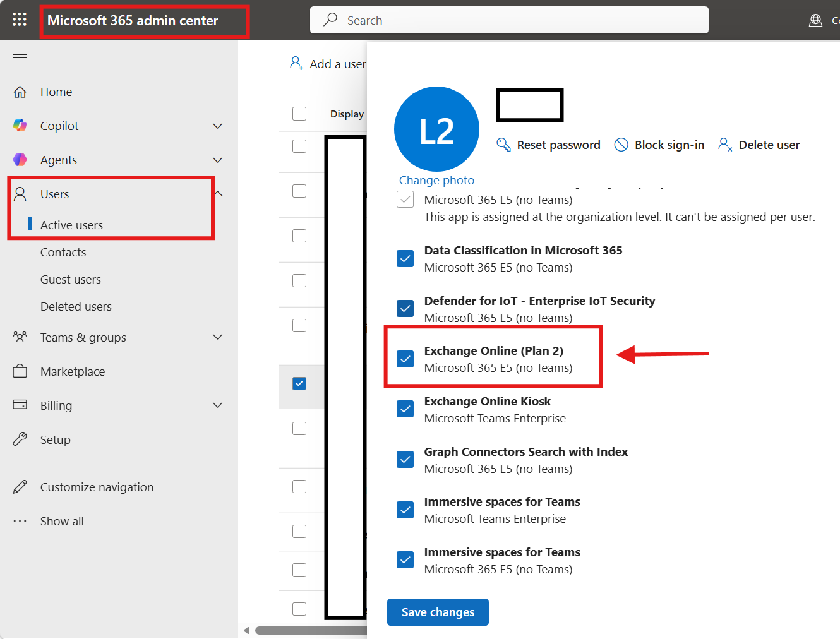This screenshot has width=840, height=639.
Task: Click the Reset password key icon
Action: tap(503, 145)
